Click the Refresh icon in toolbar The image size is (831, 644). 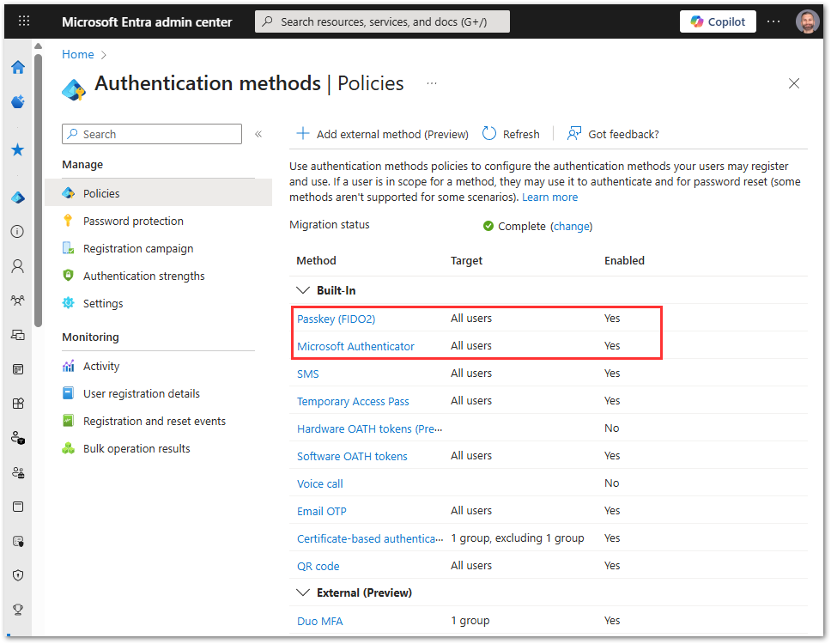pos(489,134)
